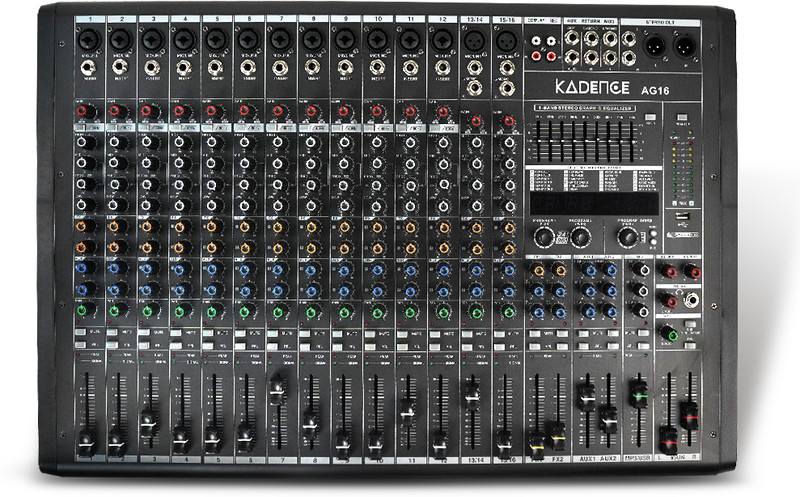Enable PFL on channel 6

[x=240, y=345]
